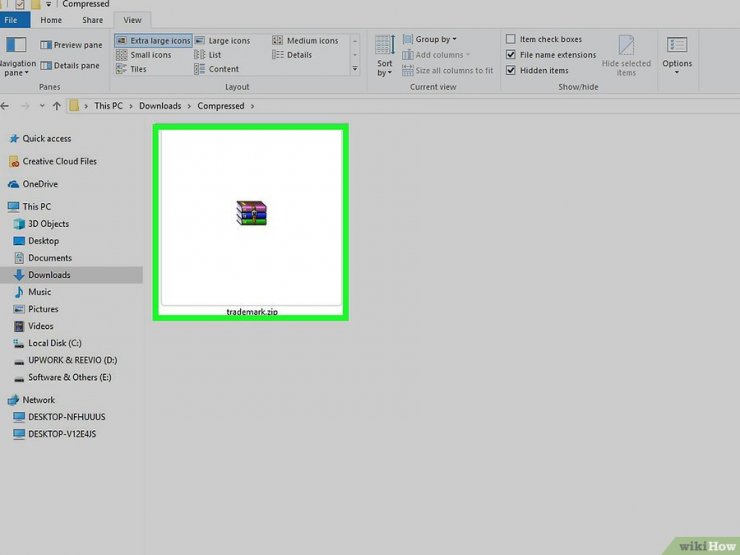Open DESKTOP-NFHUUUS network computer
Screen dimensions: 740x555
click(67, 417)
